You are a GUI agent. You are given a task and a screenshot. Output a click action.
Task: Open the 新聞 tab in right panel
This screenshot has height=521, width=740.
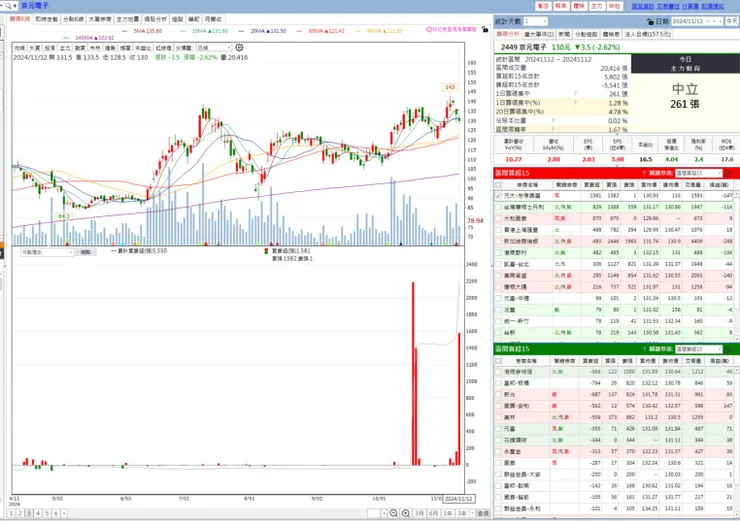[564, 34]
